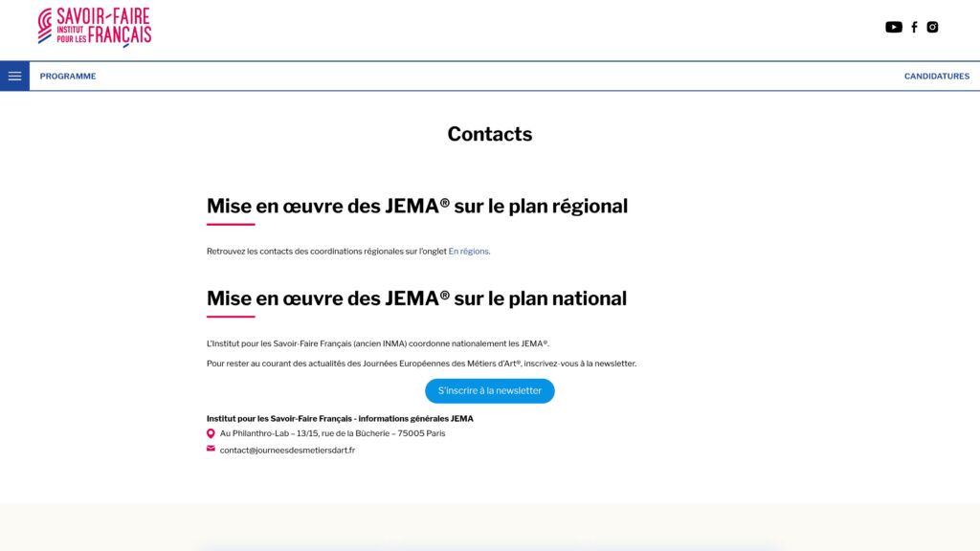Click the "Retrouvez les contacts" sentence
The height and width of the screenshot is (551, 980).
326,252
